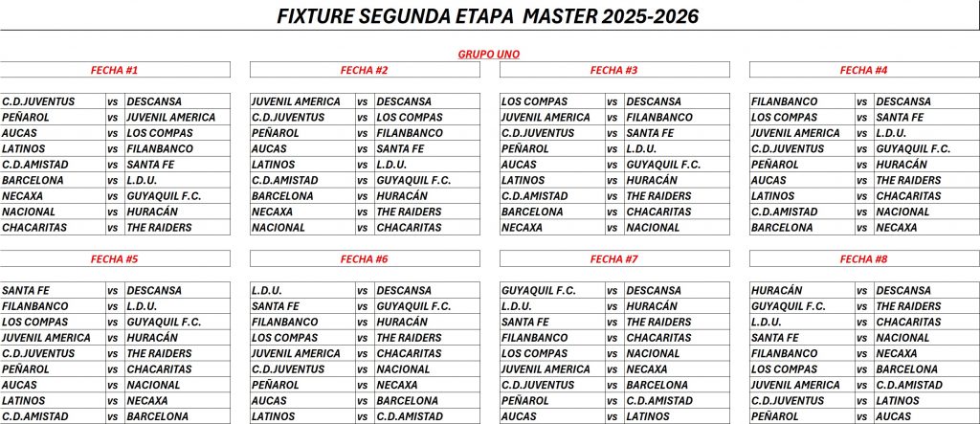Select the FECHA #1 header cell

pyautogui.click(x=115, y=70)
